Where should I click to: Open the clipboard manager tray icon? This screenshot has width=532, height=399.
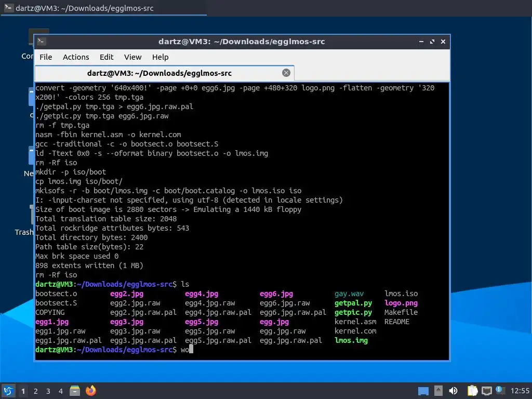[x=472, y=391]
